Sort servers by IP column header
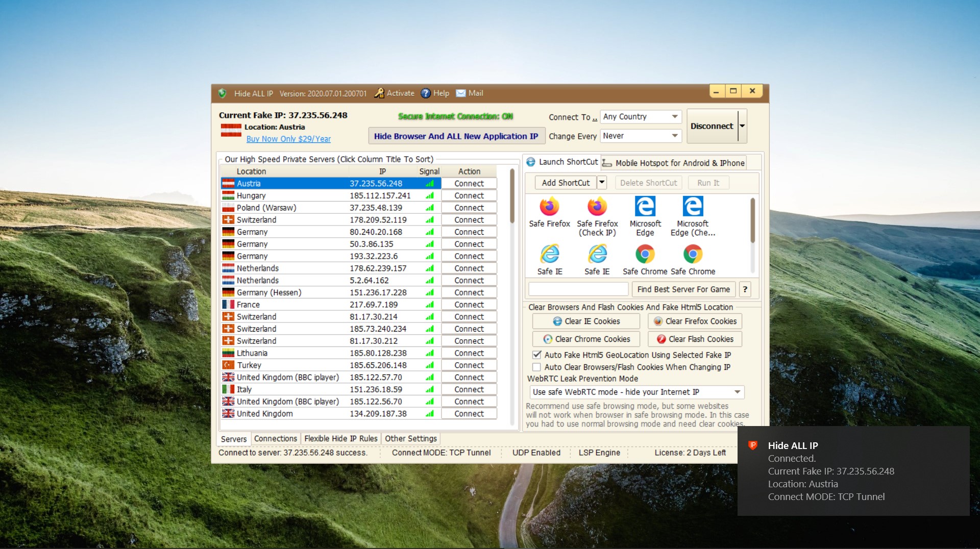 coord(382,171)
